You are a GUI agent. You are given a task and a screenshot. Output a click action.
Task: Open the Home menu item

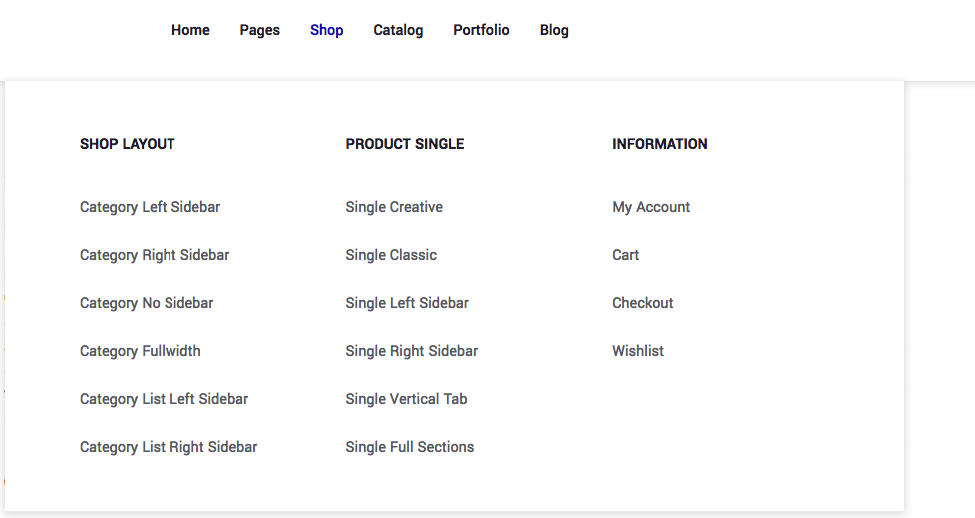190,30
